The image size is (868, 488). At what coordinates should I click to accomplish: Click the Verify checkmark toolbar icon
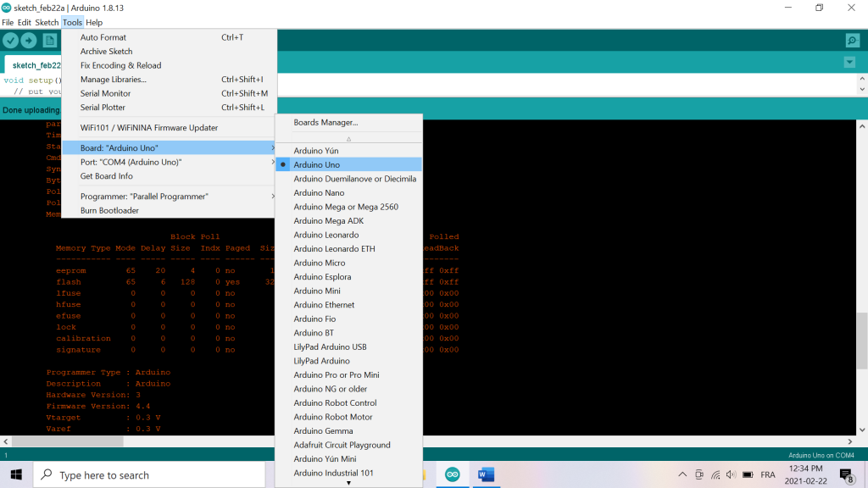pos(10,41)
